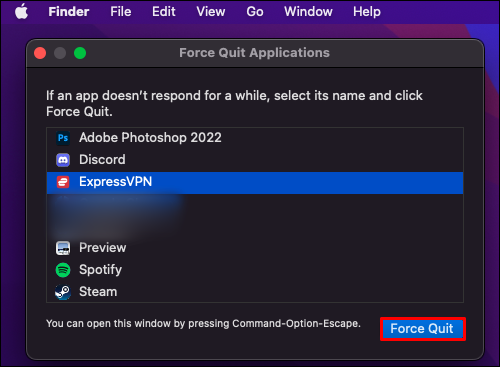Open the File menu
Viewport: 500px width, 367px height.
121,12
